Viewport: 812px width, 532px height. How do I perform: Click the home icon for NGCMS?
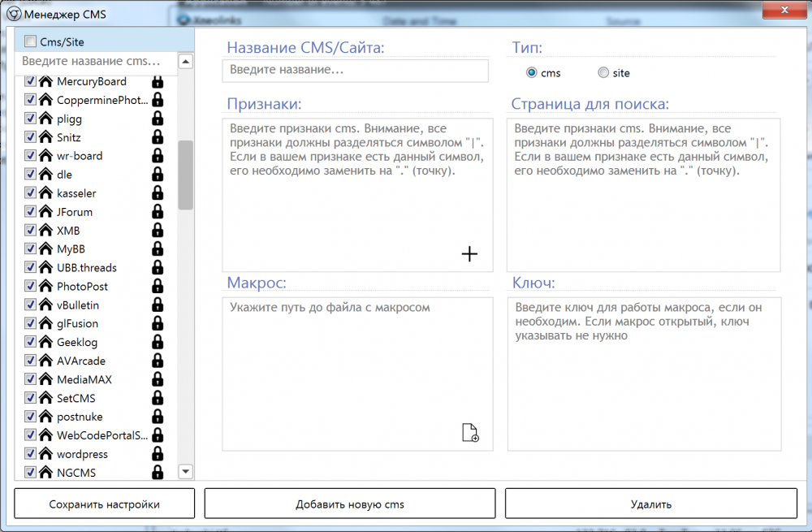tap(45, 473)
